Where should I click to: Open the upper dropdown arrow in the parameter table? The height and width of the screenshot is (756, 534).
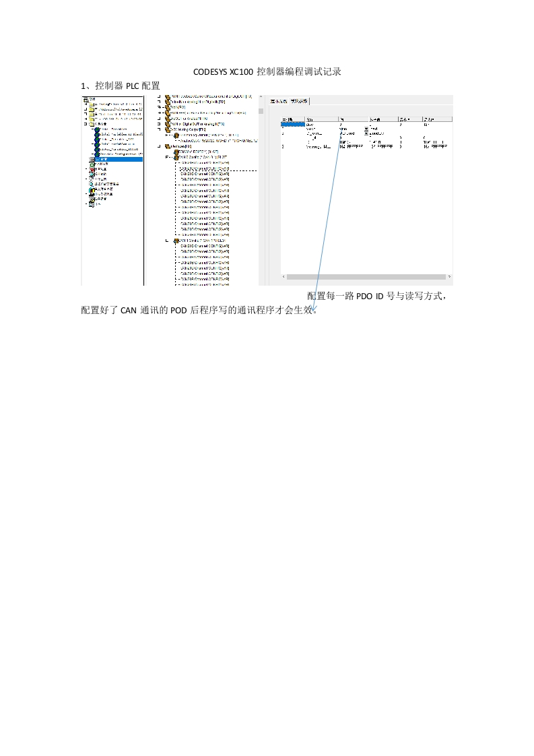pyautogui.click(x=366, y=129)
